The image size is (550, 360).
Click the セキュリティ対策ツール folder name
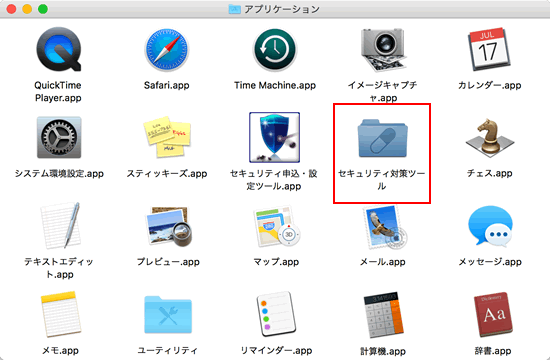(x=382, y=180)
